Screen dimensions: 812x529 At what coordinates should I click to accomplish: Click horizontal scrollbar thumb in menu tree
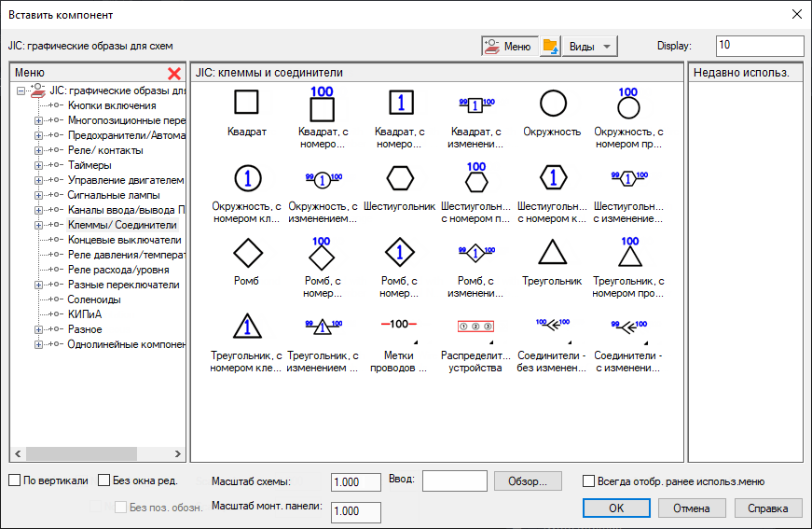(x=81, y=453)
